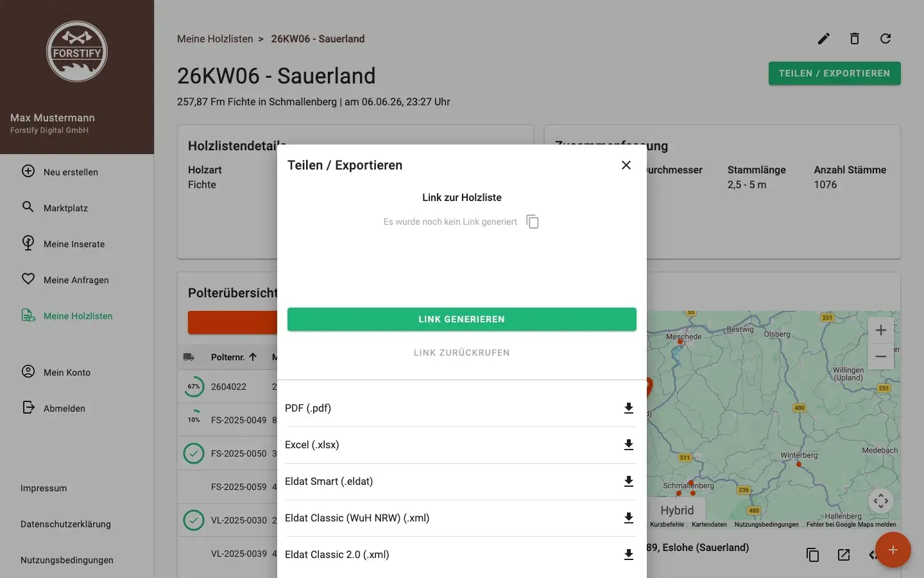Click map camera move control
The width and height of the screenshot is (924, 578).
(x=881, y=500)
